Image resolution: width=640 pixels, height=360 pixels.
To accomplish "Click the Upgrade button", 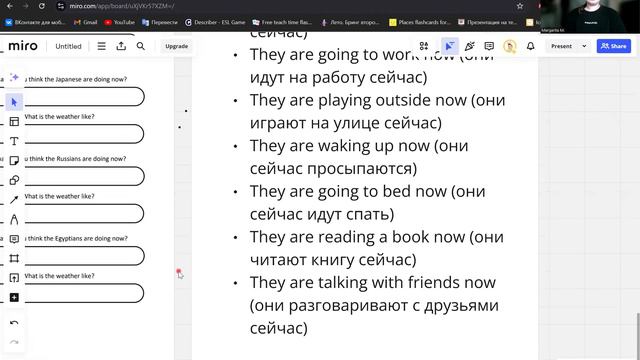I will click(177, 46).
